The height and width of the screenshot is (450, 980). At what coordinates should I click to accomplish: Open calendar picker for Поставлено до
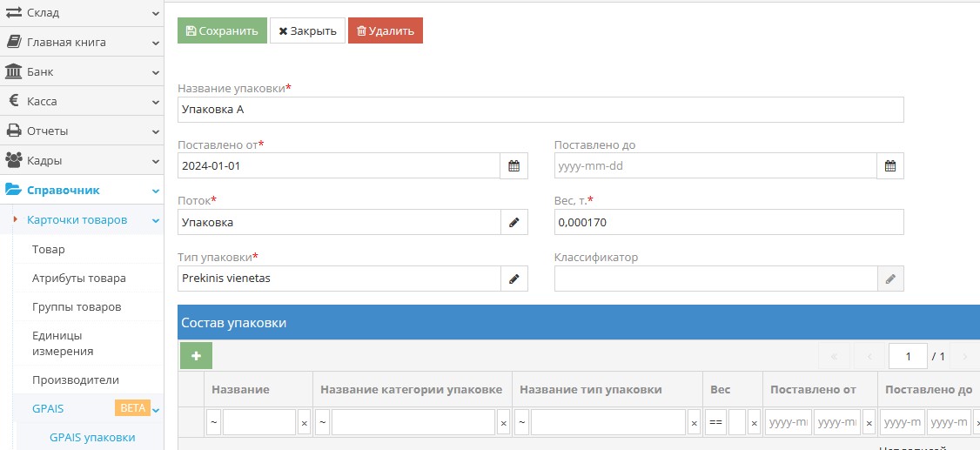[889, 166]
